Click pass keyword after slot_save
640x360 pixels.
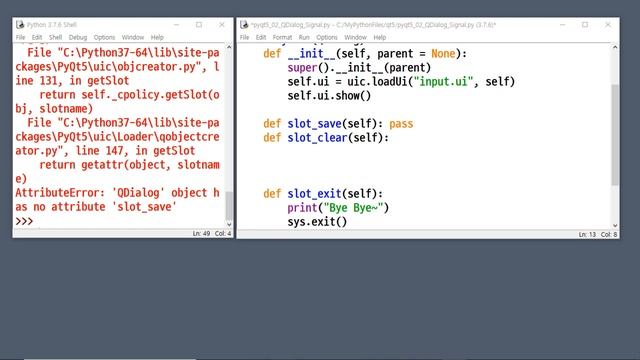click(x=401, y=124)
